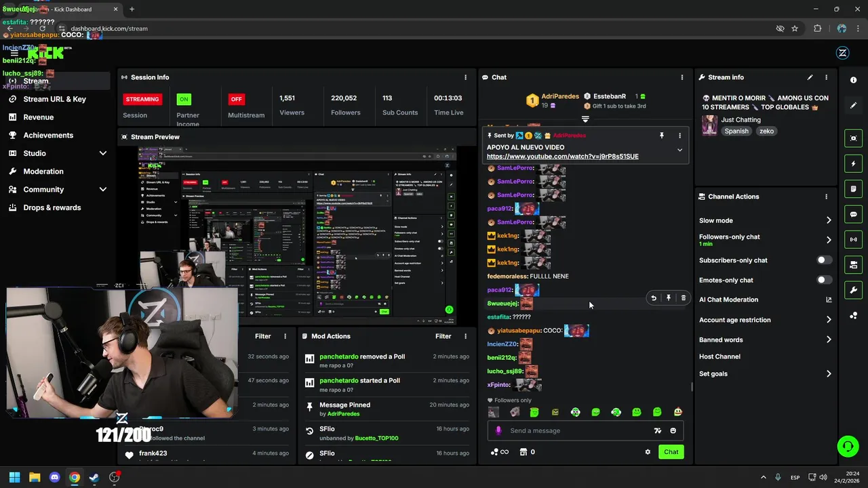Unpin the pinned APOYO AL NUEVO VIDEO message
868x488 pixels.
662,136
